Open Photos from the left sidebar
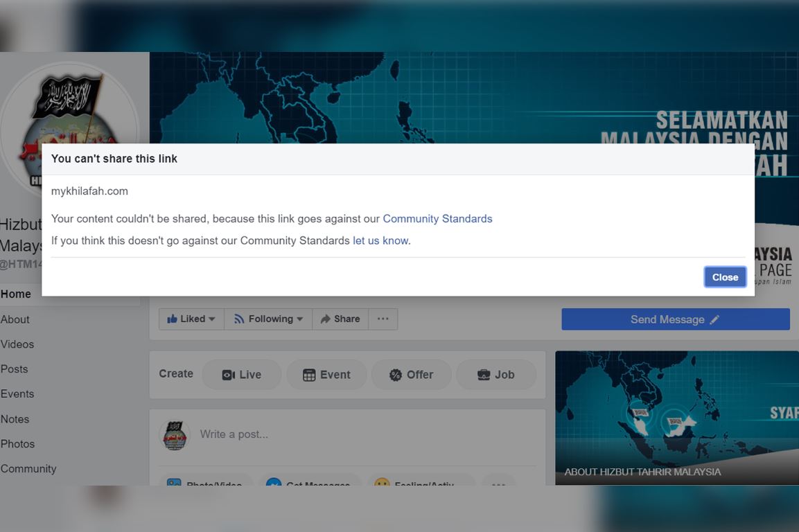This screenshot has width=799, height=532. tap(18, 444)
